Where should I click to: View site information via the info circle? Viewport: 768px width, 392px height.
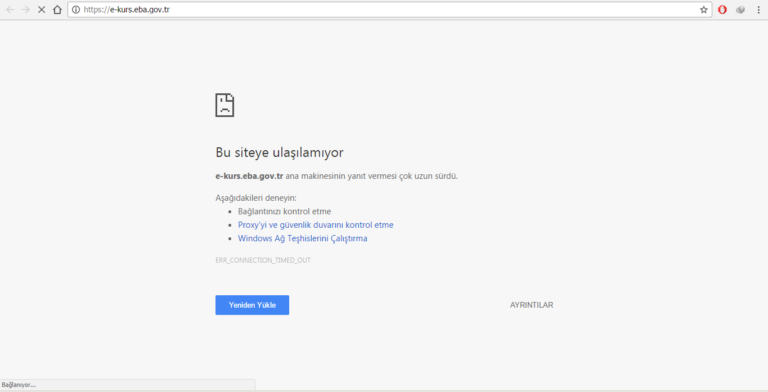(76, 10)
